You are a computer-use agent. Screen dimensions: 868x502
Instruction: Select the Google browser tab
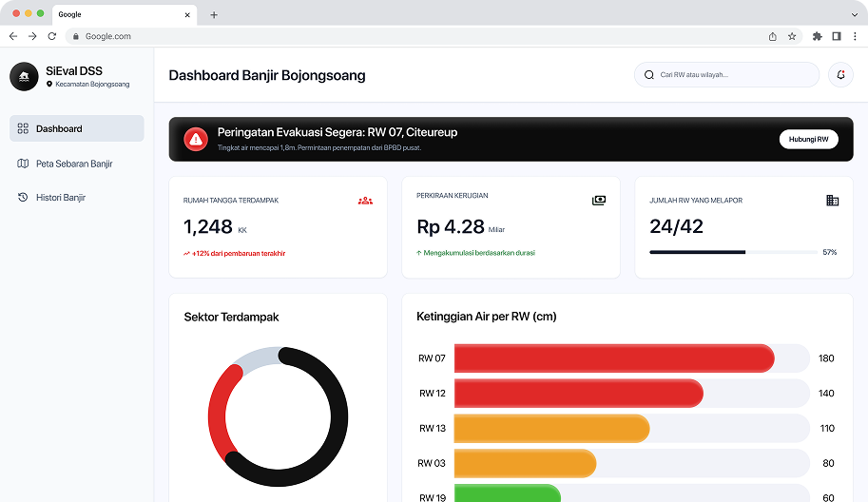pos(125,15)
